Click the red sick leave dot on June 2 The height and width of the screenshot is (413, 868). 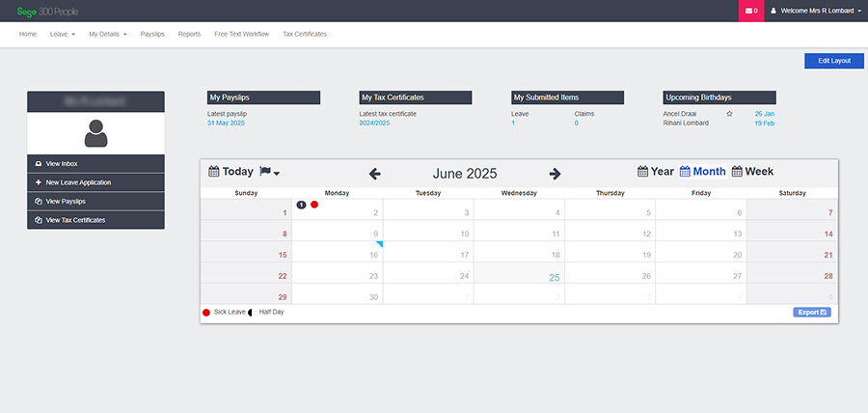tap(314, 205)
